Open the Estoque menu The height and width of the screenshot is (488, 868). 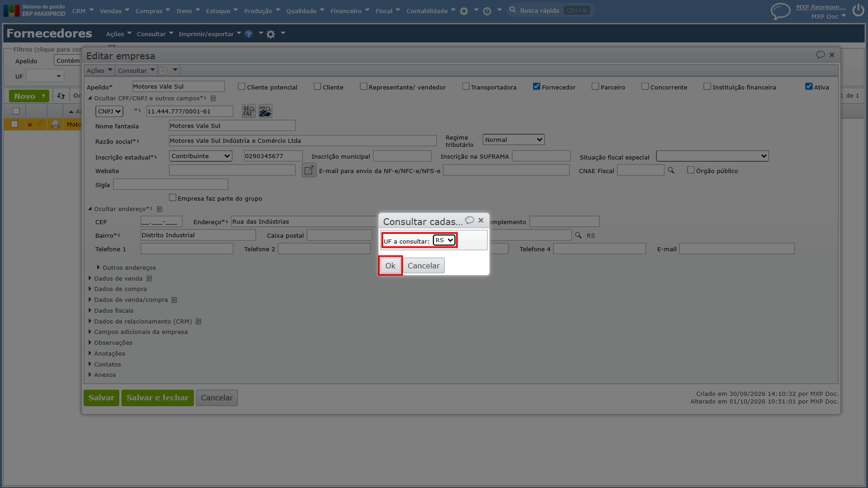click(222, 11)
